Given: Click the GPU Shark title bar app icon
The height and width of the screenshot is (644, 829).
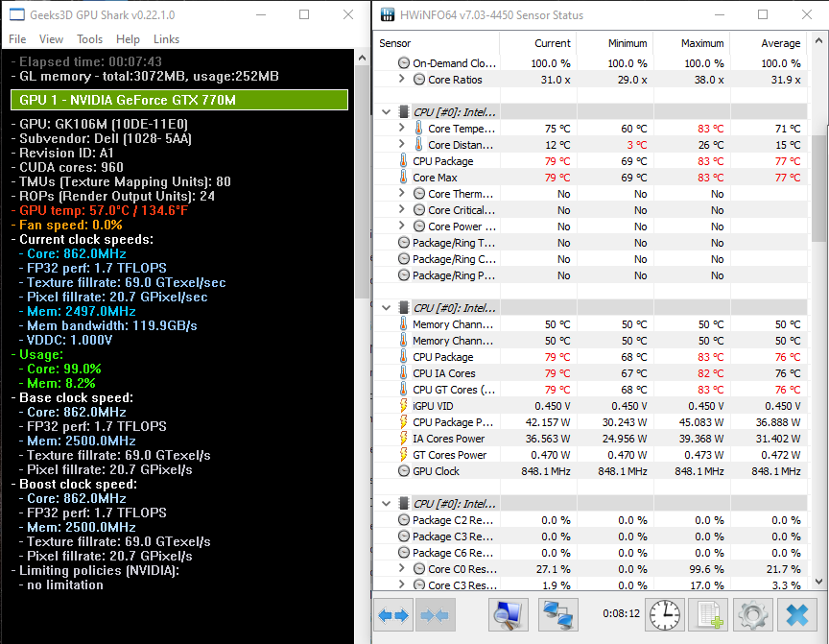Looking at the screenshot, I should pos(17,14).
